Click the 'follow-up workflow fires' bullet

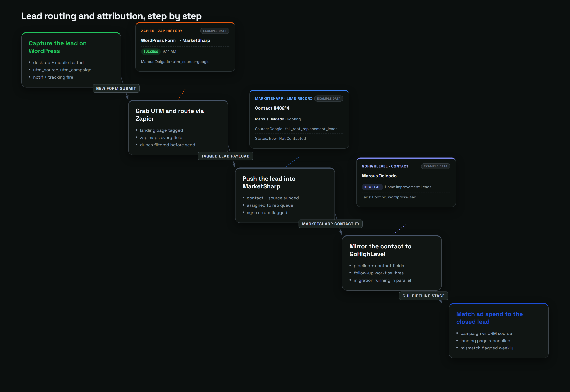point(379,273)
